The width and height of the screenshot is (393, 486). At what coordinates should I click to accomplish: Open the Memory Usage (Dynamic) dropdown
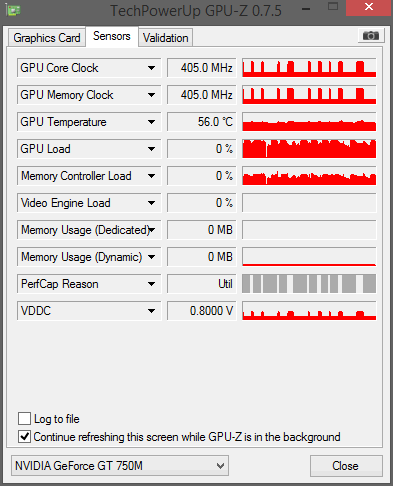click(151, 257)
